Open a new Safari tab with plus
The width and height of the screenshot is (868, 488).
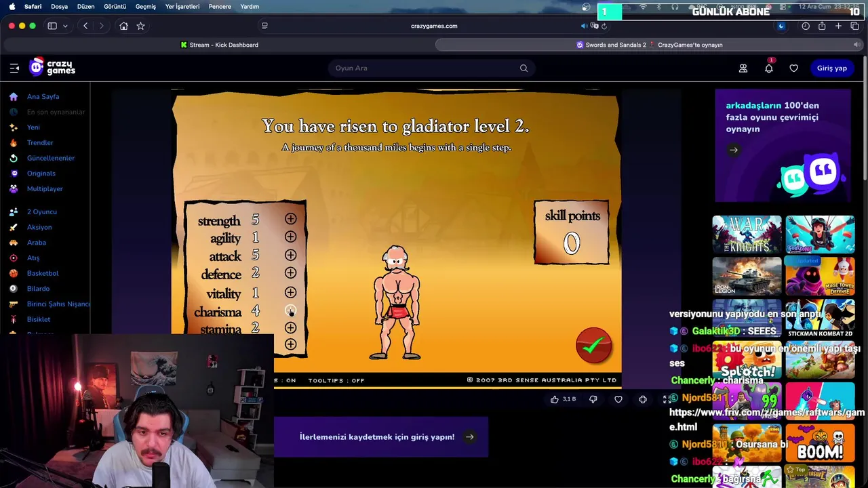tap(838, 26)
